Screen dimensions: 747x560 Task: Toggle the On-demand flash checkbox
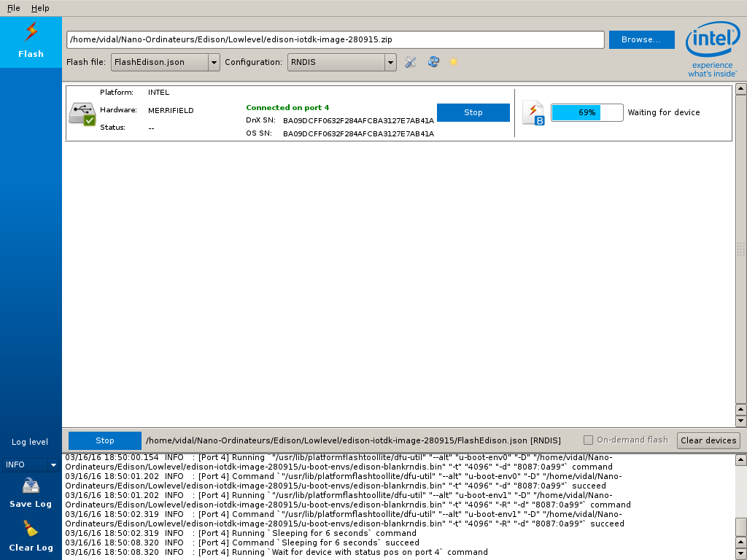point(588,440)
